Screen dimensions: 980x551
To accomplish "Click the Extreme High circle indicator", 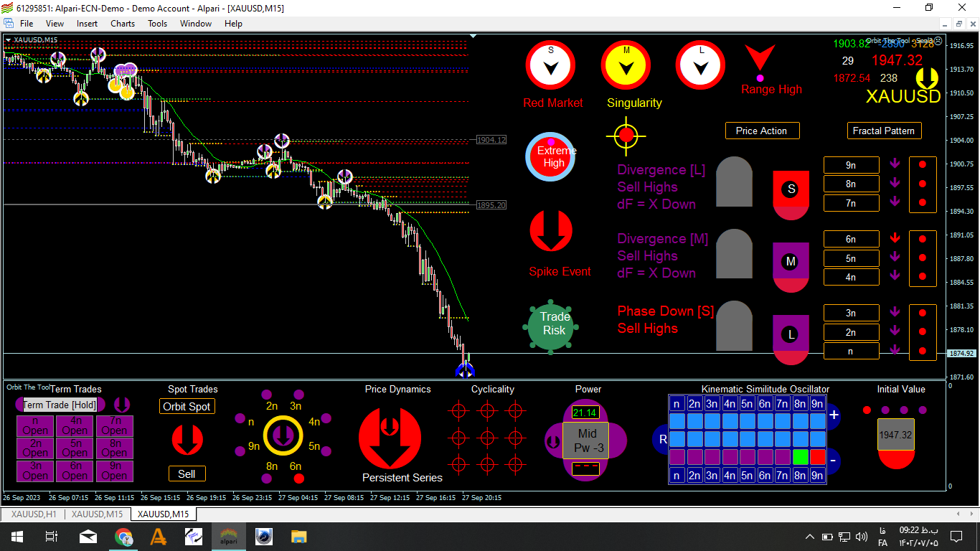I will [x=551, y=156].
